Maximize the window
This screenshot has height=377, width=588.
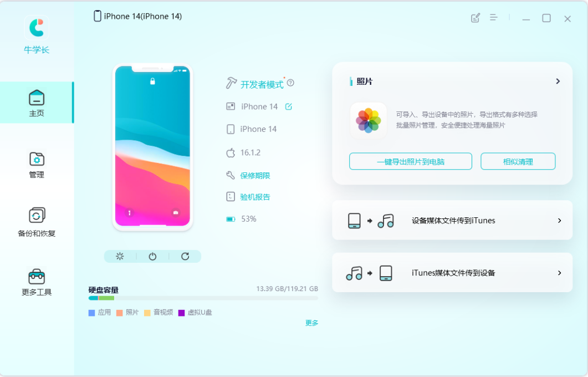point(546,18)
